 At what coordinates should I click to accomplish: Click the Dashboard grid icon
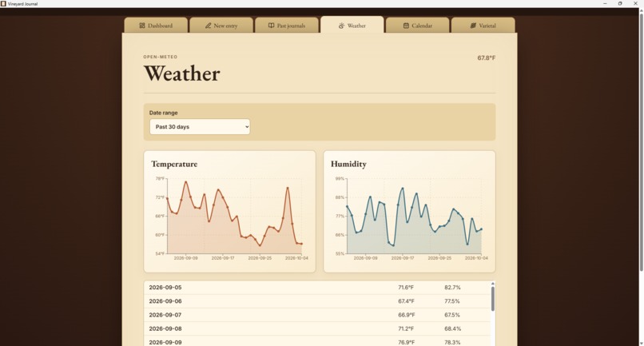tap(142, 26)
